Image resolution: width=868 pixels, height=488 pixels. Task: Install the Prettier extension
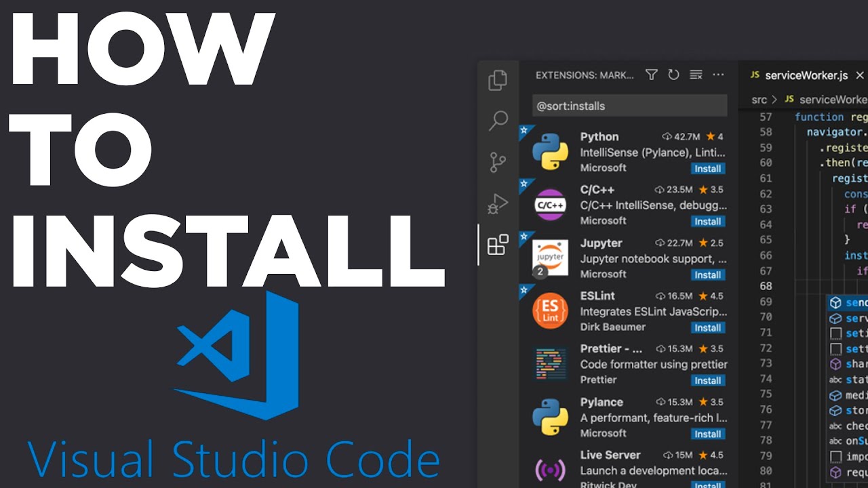pos(708,380)
